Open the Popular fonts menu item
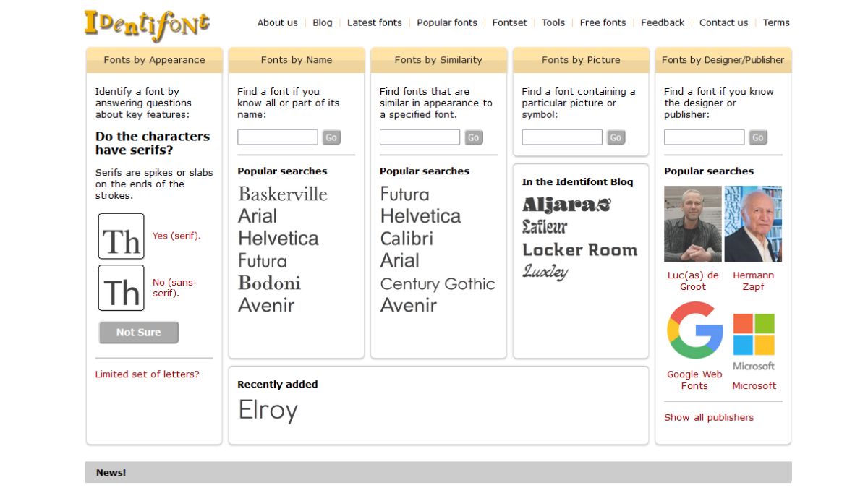This screenshot has height=488, width=868. point(447,22)
